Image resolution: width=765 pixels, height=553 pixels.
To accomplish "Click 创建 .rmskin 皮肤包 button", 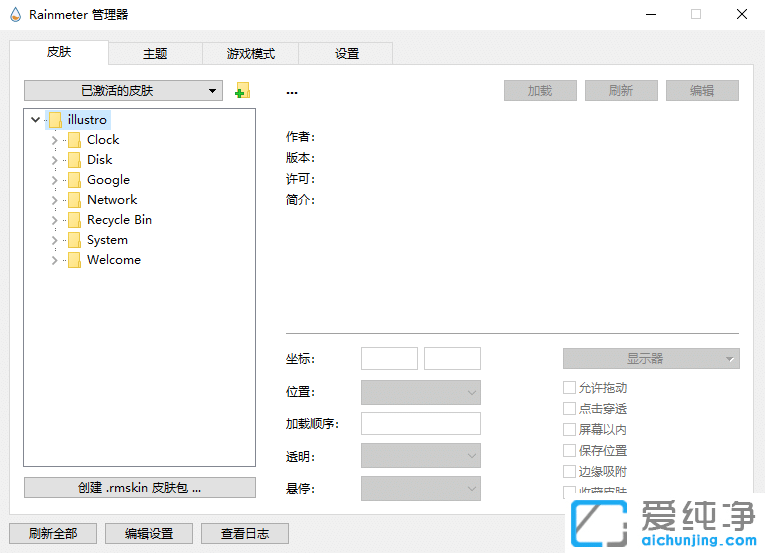I will pos(140,488).
